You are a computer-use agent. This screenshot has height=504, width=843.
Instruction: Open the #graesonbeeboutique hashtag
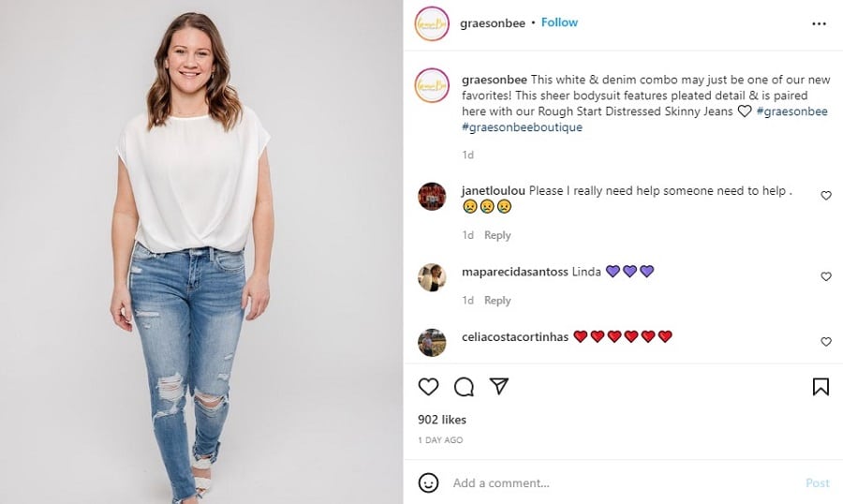(522, 127)
